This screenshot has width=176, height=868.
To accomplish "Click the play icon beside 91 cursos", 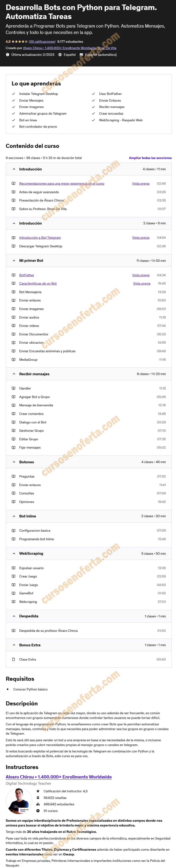I will (38, 810).
